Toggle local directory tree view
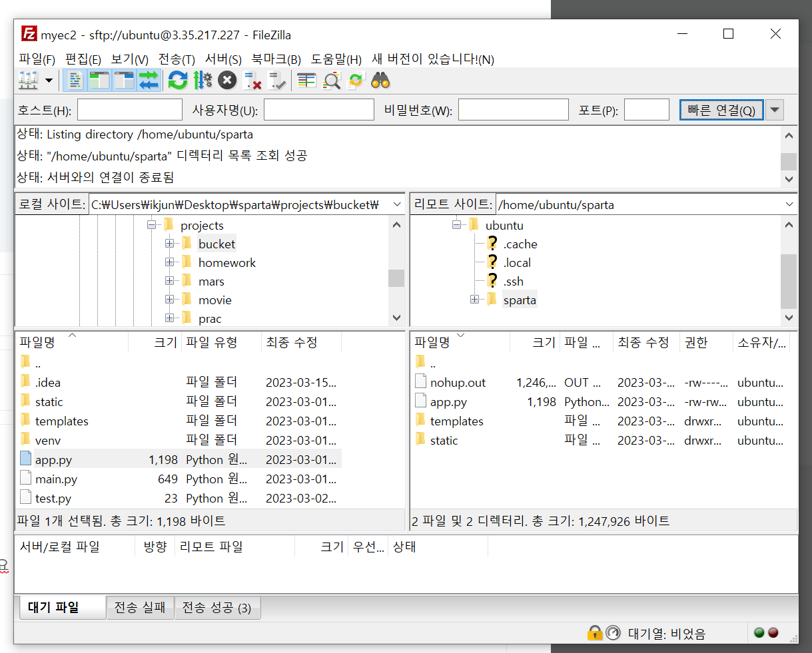Screen dimensions: 812x653 99,81
